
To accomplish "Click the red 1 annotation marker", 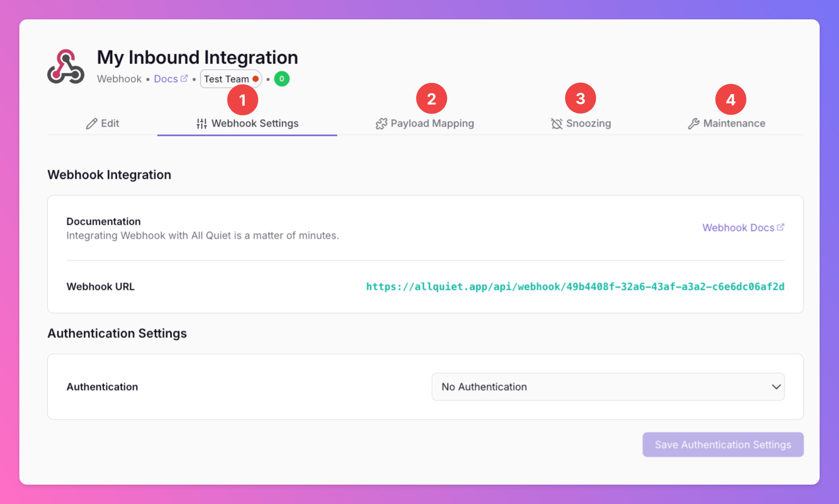I will tap(242, 100).
